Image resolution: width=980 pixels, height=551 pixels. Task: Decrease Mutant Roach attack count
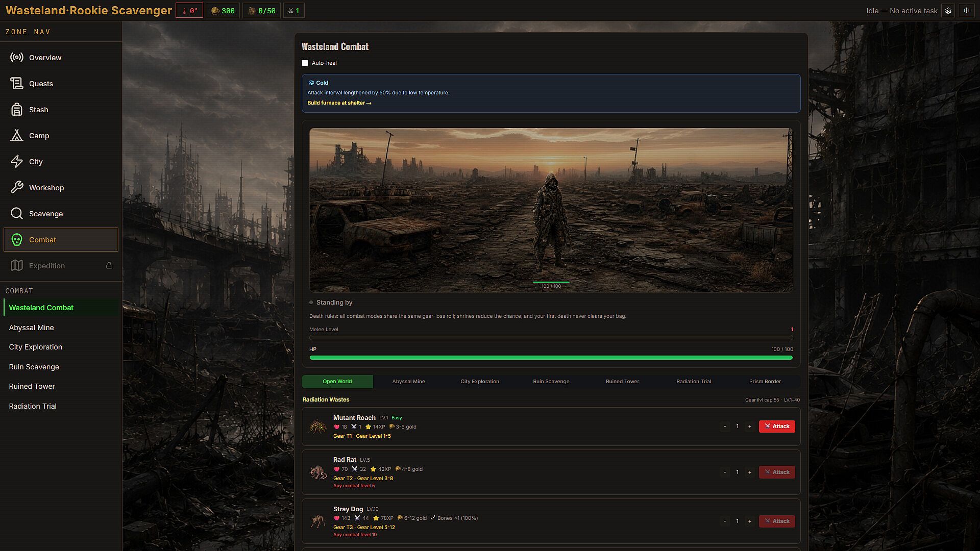[725, 427]
